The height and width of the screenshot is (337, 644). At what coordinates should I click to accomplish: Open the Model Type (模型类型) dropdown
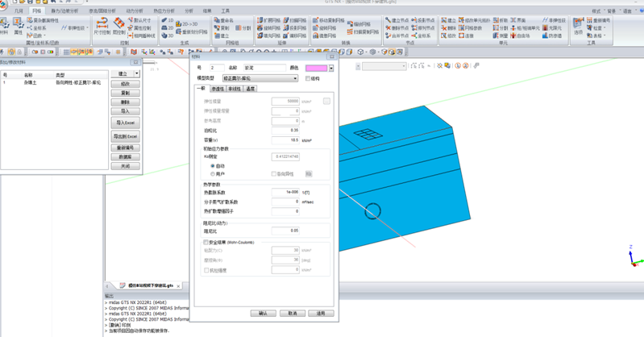pos(260,78)
